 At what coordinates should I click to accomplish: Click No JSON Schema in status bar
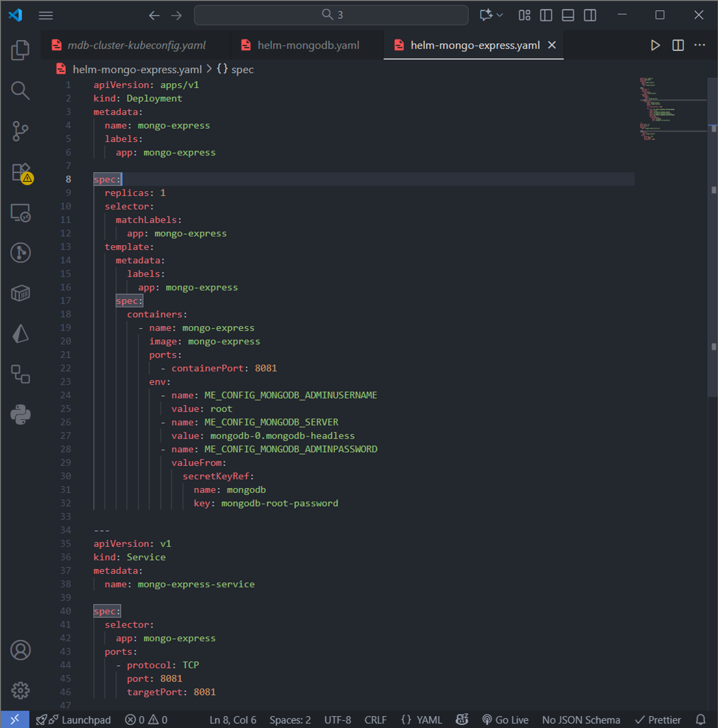click(581, 720)
